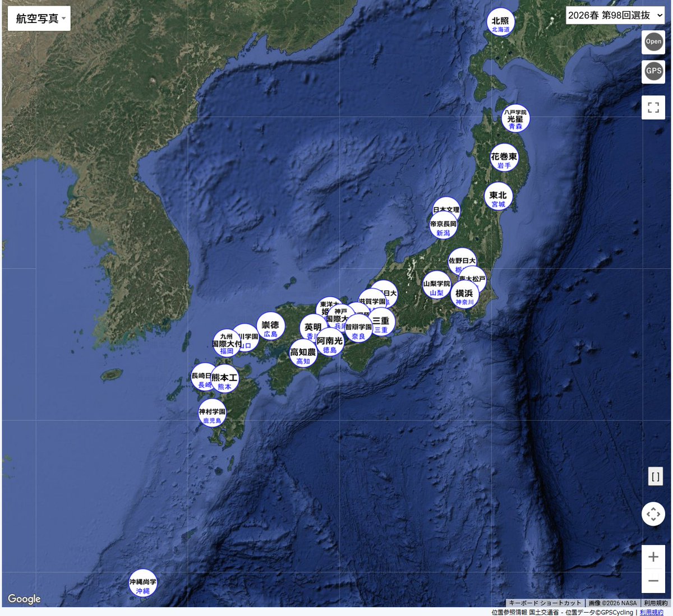Zoom in with the plus button
The image size is (673, 616).
pyautogui.click(x=653, y=557)
